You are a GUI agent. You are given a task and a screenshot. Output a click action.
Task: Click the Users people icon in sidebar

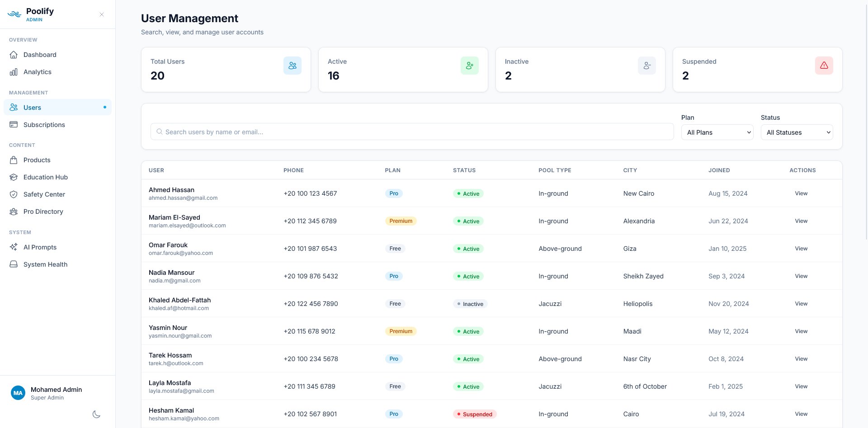14,107
